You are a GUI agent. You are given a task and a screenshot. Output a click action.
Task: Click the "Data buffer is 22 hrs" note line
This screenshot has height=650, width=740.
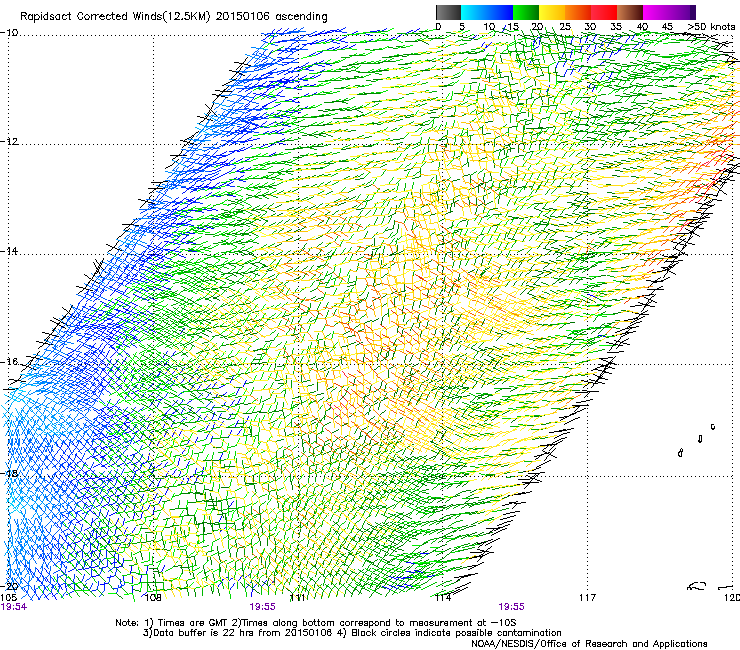point(352,633)
